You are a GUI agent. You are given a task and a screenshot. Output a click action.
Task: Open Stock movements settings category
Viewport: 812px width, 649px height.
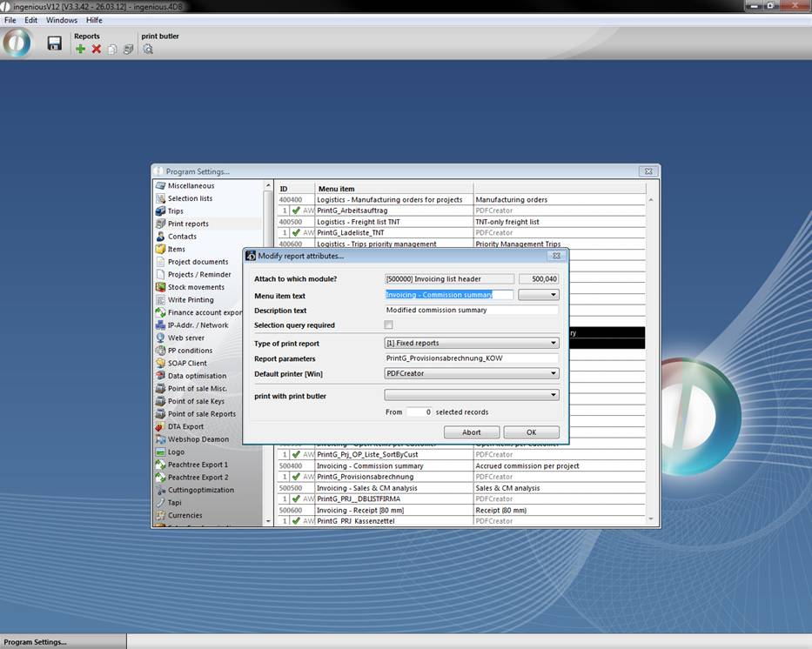coord(196,287)
